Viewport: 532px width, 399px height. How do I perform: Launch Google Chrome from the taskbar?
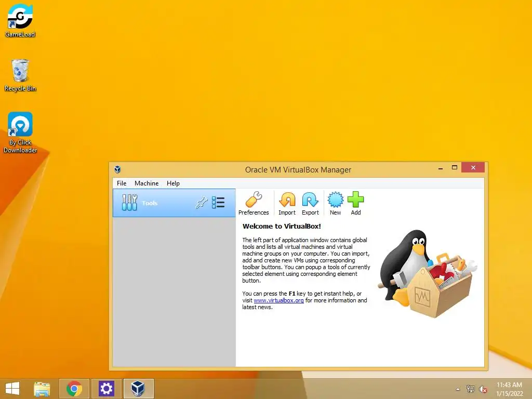(74, 389)
